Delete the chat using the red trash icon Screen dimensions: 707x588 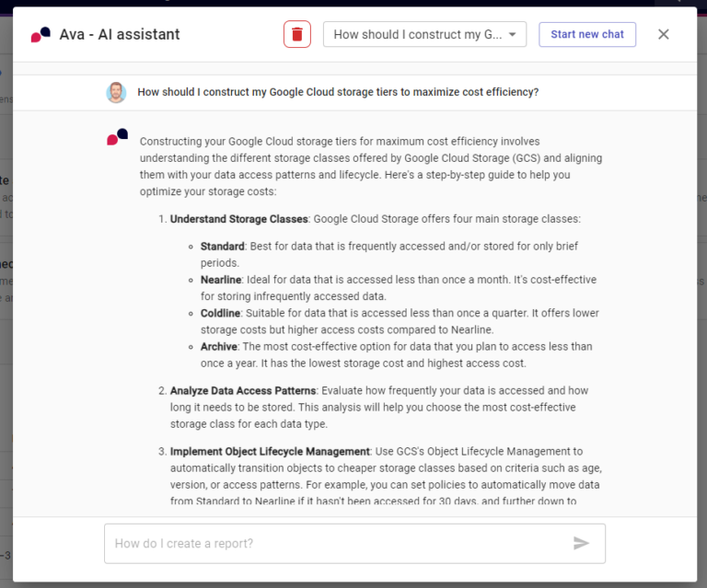click(x=297, y=34)
